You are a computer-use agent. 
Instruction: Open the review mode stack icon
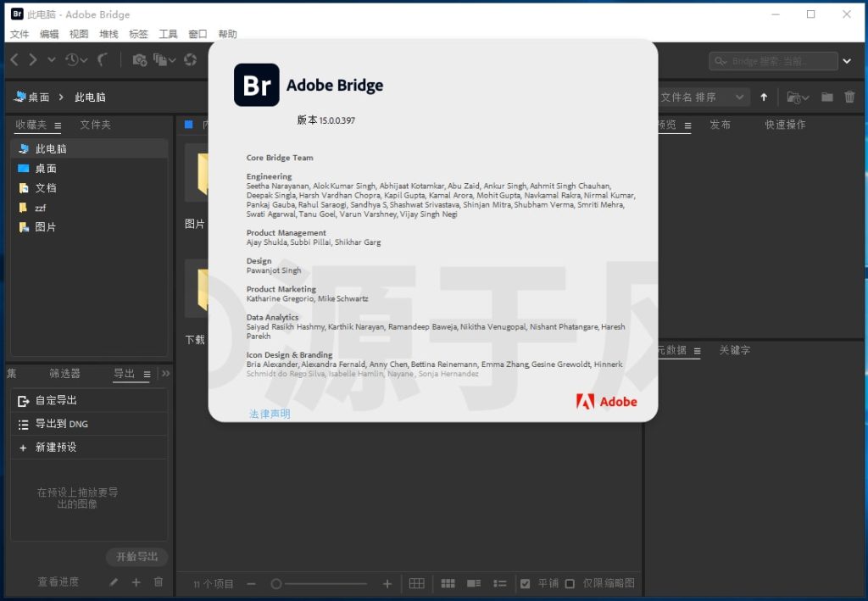pos(164,60)
